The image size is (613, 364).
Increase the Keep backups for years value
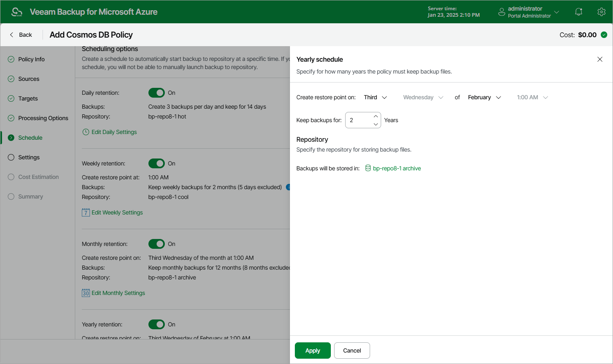click(x=376, y=116)
